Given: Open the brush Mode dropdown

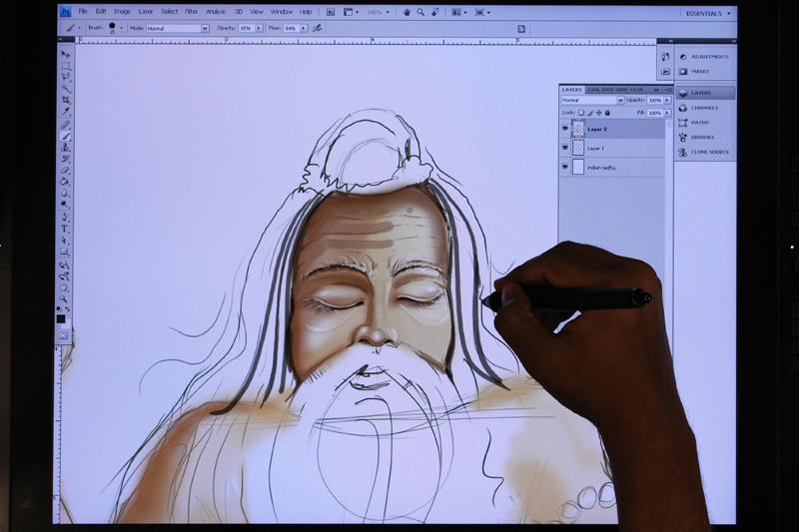Looking at the screenshot, I should point(178,29).
